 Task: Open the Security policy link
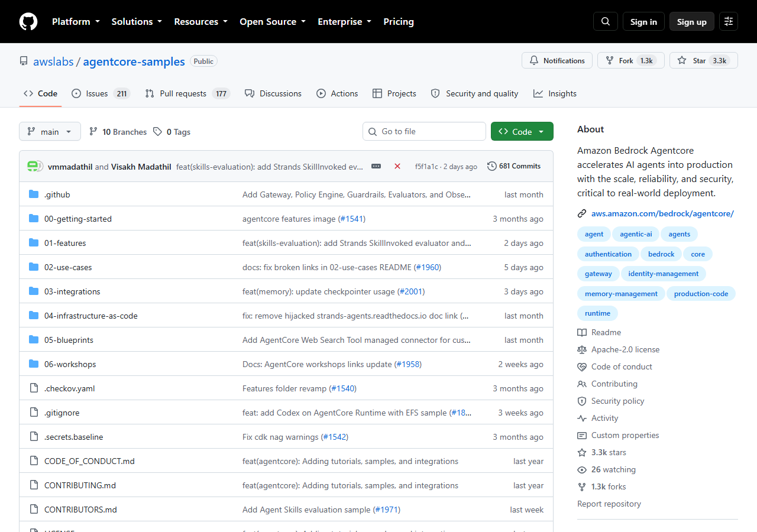(611, 401)
